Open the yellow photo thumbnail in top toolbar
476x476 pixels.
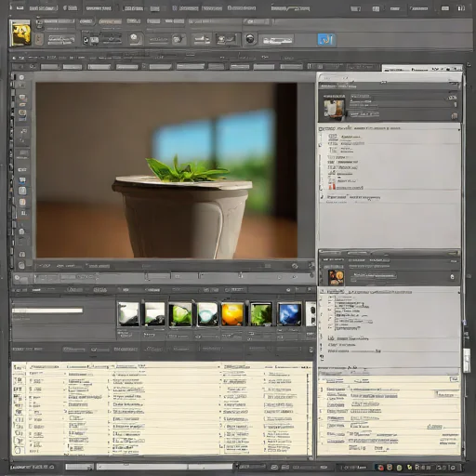point(21,33)
